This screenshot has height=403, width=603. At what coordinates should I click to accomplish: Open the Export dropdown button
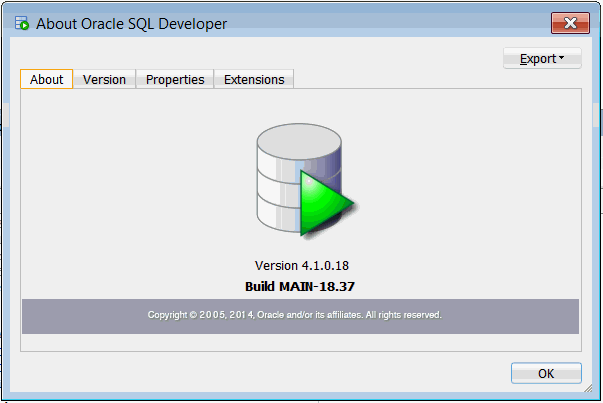tap(542, 58)
